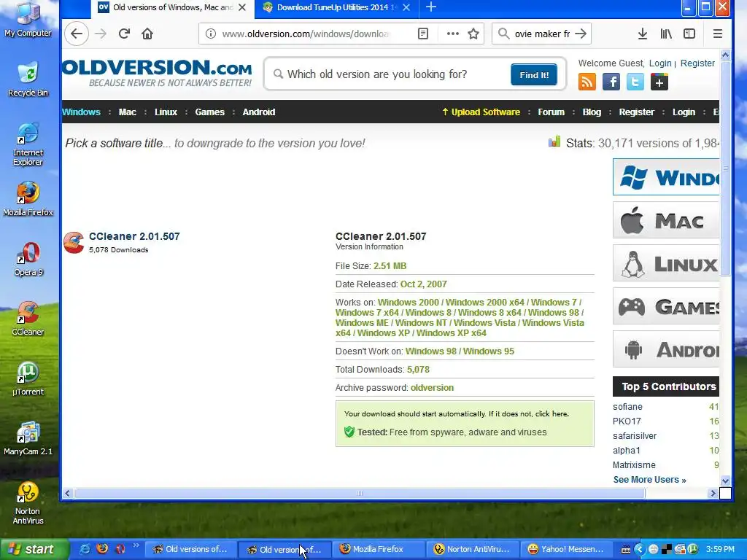Close the Old versions of Windows tab
The height and width of the screenshot is (560, 747).
point(242,7)
